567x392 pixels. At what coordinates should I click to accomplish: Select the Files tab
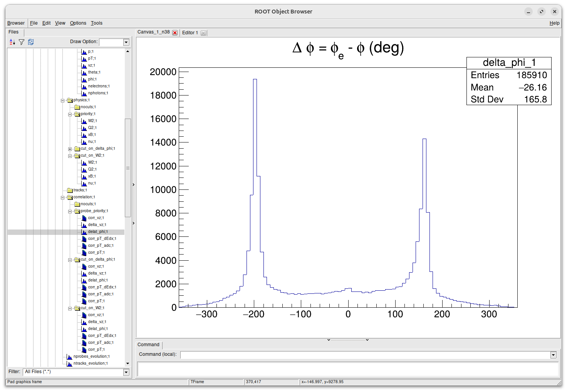point(13,32)
